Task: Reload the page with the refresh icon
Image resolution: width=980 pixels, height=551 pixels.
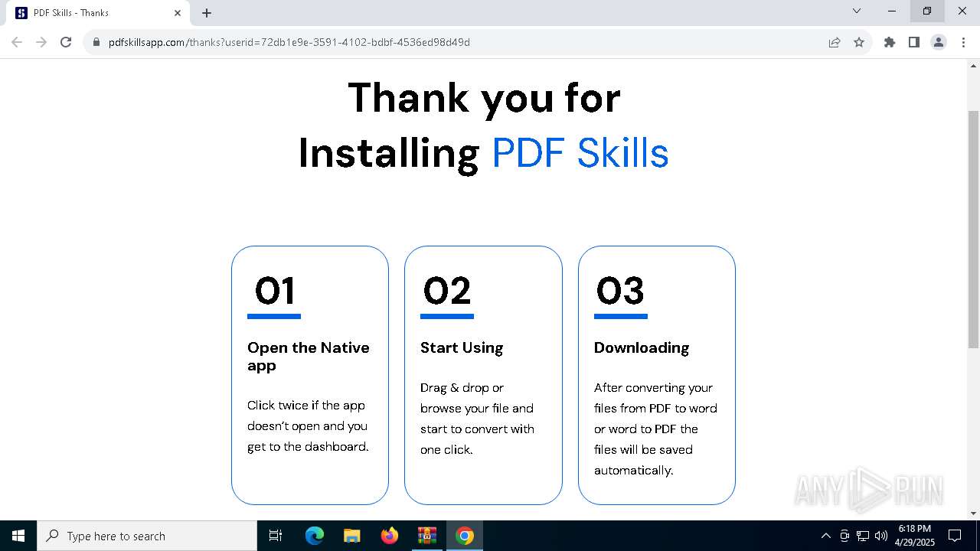Action: 66,42
